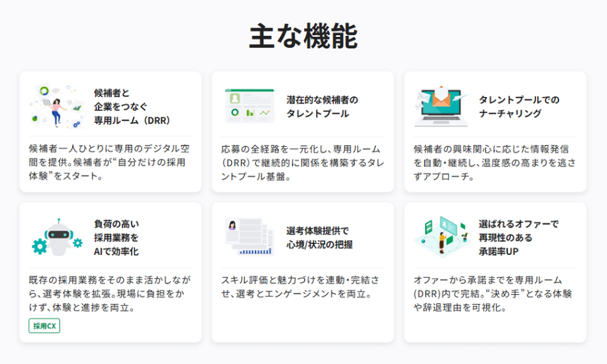Open the 潜在的な候補者のタレントプール title
The width and height of the screenshot is (607, 364).
point(322,107)
